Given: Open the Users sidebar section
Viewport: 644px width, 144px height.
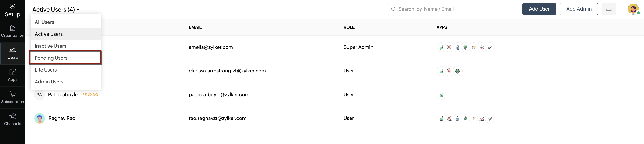Looking at the screenshot, I should pyautogui.click(x=12, y=53).
